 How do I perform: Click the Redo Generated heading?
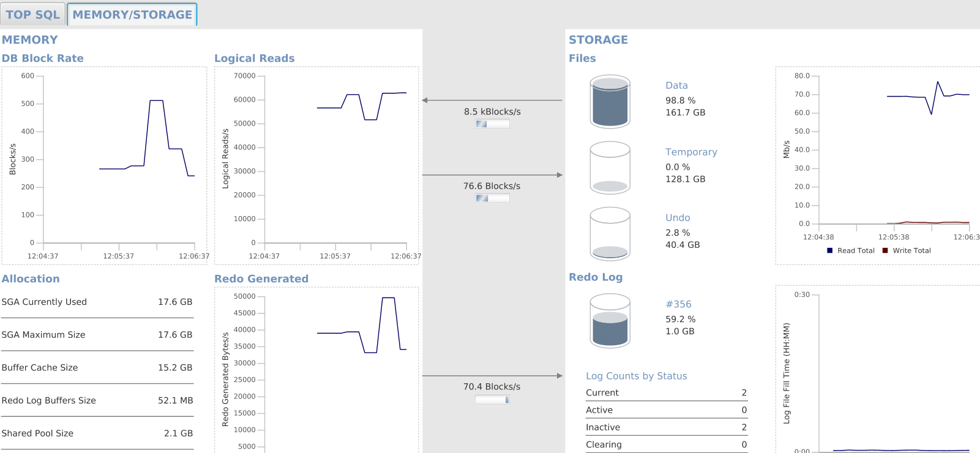[x=261, y=279]
